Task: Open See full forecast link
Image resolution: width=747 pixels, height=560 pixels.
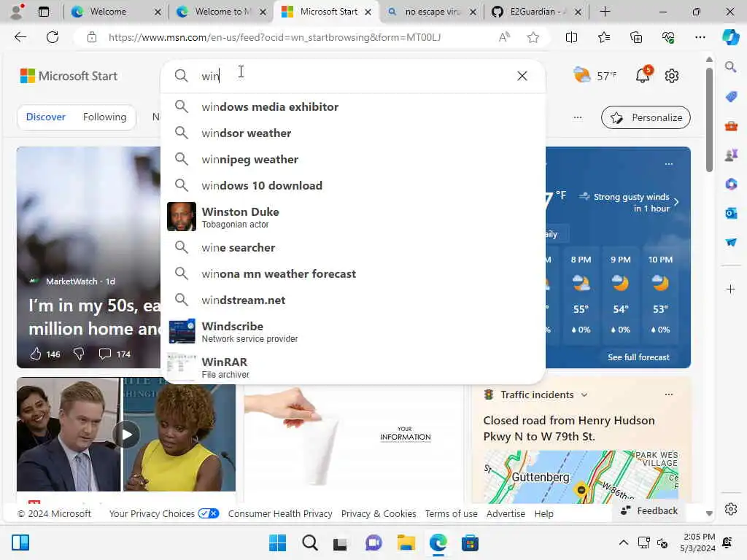Action: pyautogui.click(x=638, y=357)
